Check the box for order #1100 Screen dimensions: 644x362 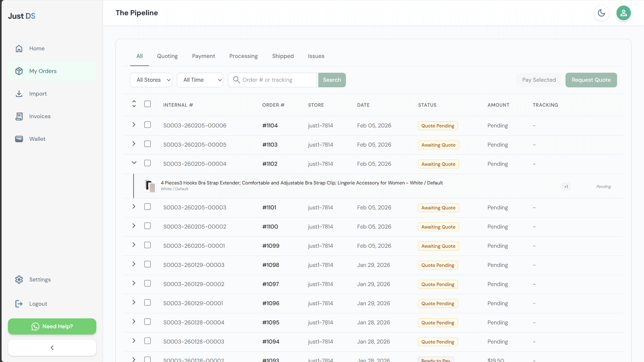[148, 226]
